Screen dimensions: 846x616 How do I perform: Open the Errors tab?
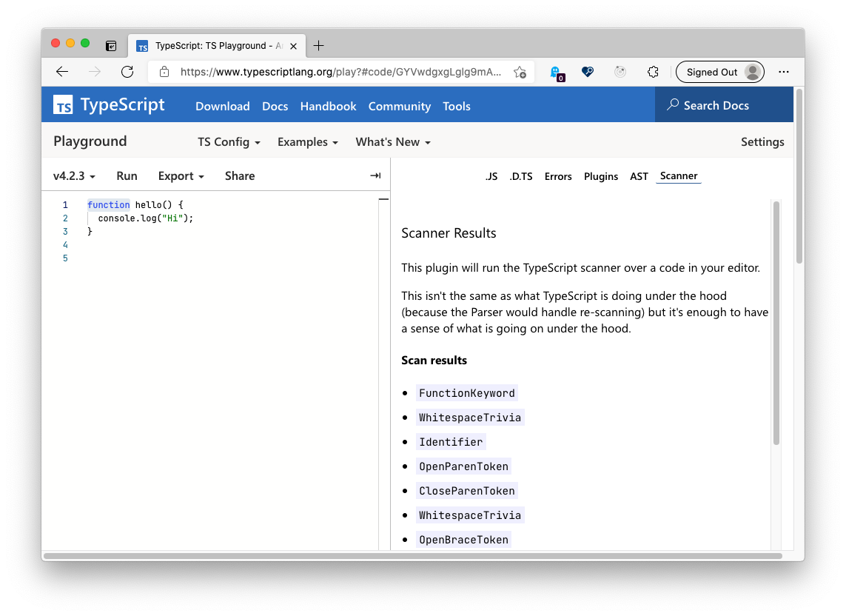coord(558,176)
